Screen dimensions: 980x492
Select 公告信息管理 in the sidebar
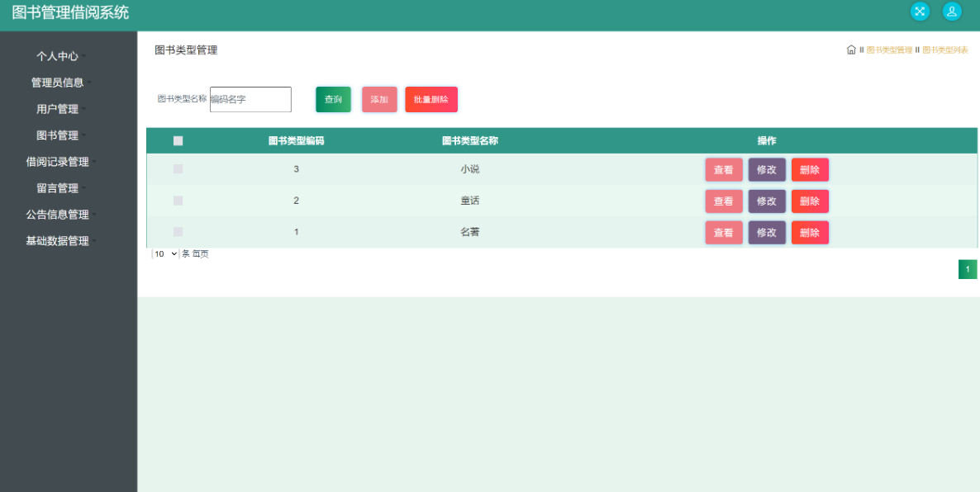[x=58, y=215]
